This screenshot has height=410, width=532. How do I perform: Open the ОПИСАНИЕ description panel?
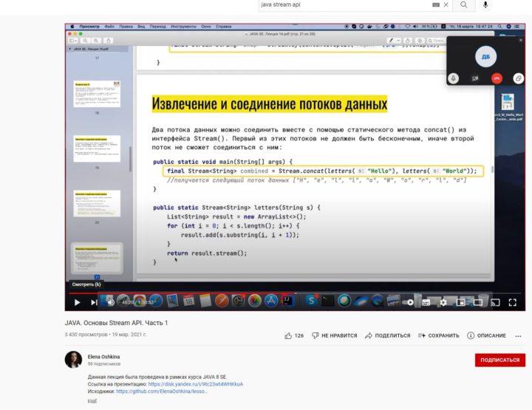(x=486, y=335)
